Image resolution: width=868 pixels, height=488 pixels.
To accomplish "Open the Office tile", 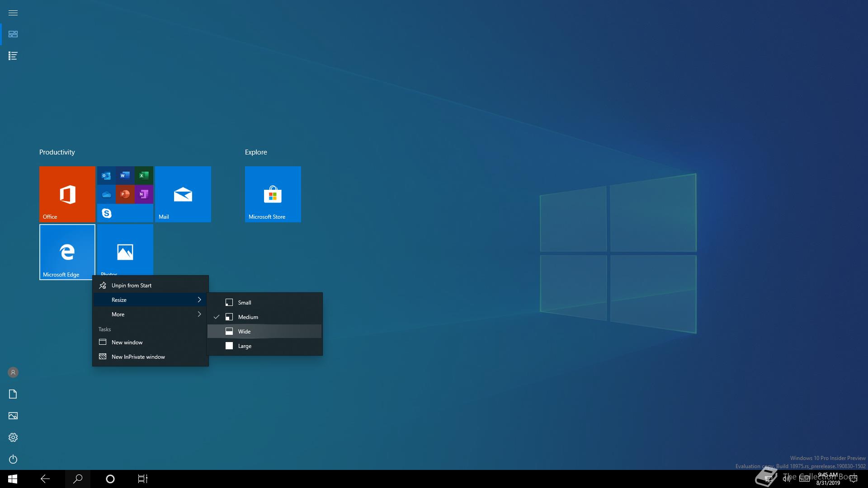I will coord(67,194).
